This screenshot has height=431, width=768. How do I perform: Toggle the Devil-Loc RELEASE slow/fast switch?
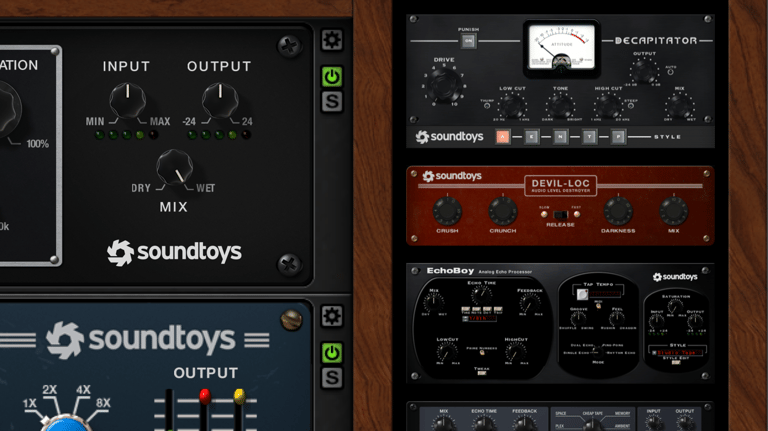click(x=560, y=215)
